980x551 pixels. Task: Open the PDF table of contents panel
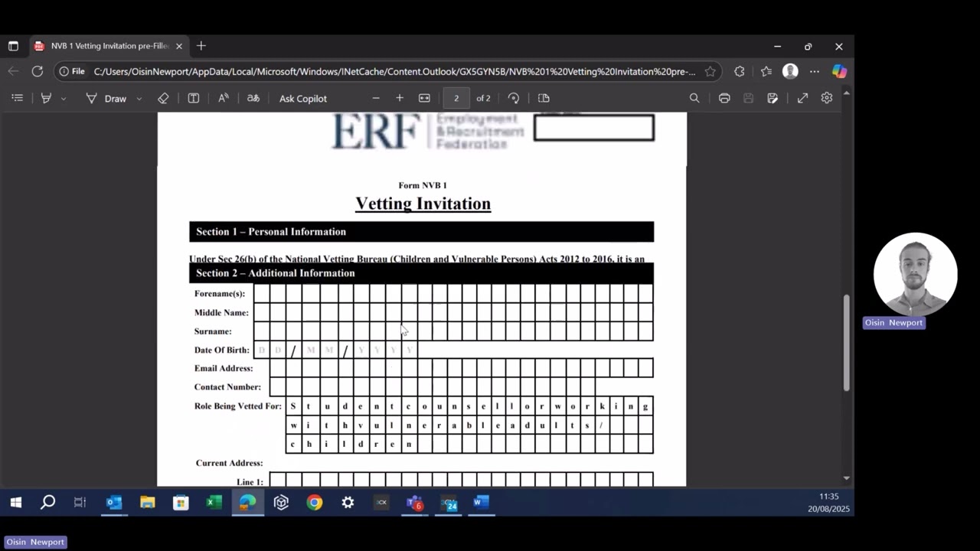tap(18, 98)
